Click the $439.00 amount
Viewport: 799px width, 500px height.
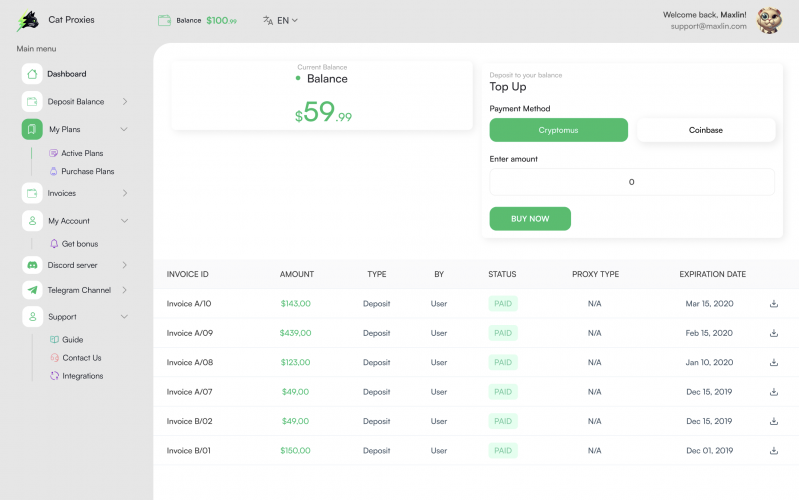pos(296,333)
